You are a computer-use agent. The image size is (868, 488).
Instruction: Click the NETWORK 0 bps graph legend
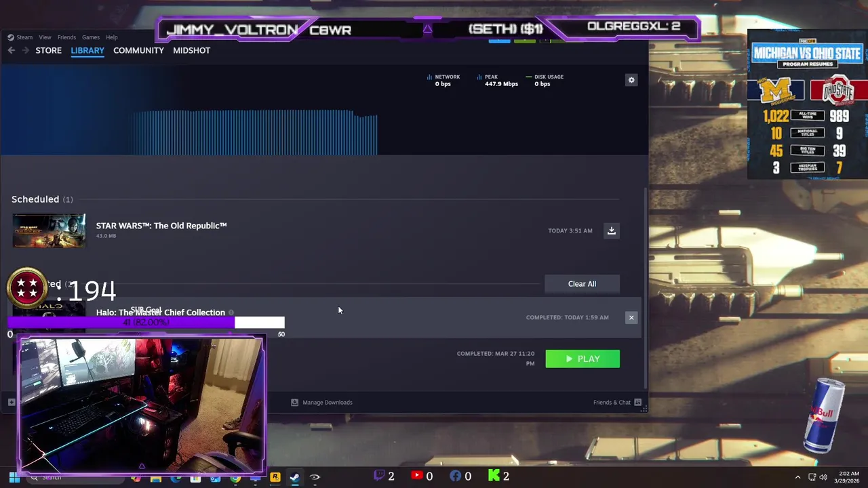(x=443, y=80)
